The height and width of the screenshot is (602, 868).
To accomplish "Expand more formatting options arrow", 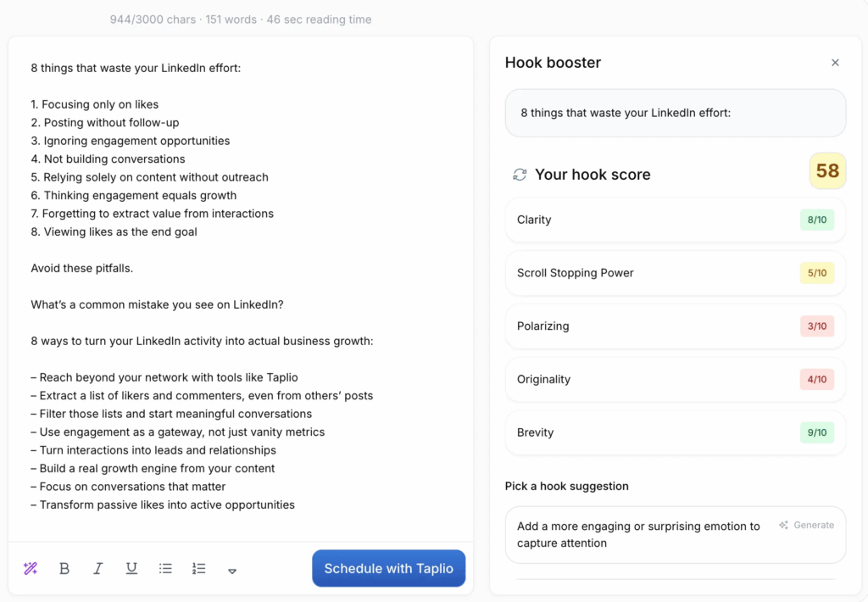I will pos(232,571).
